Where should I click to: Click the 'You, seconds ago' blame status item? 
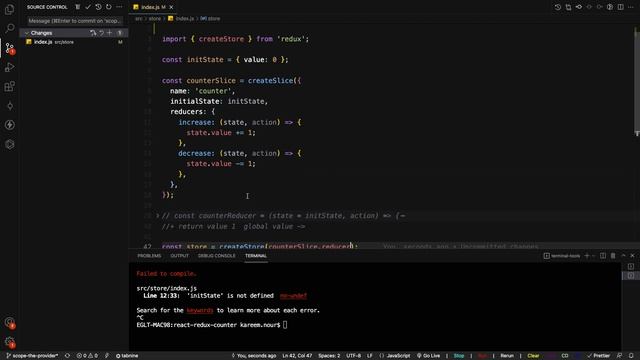[253, 356]
